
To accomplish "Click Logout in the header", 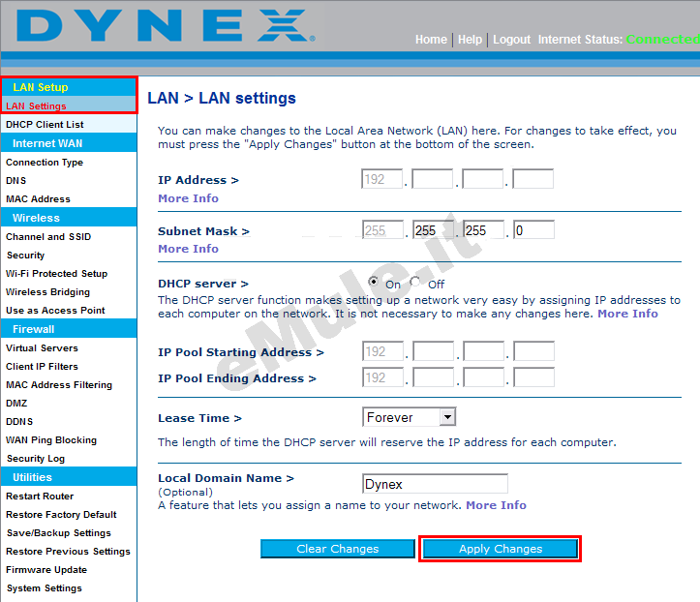I will pyautogui.click(x=511, y=40).
